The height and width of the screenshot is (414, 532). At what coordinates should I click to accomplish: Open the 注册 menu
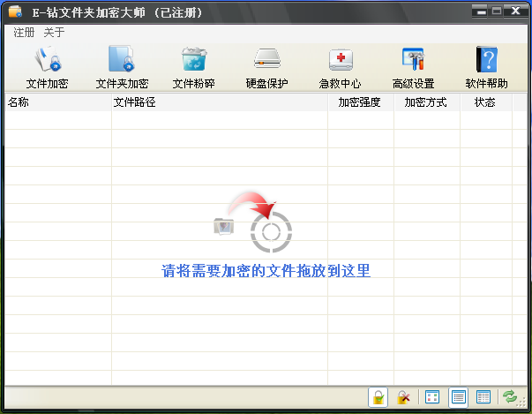coord(24,33)
